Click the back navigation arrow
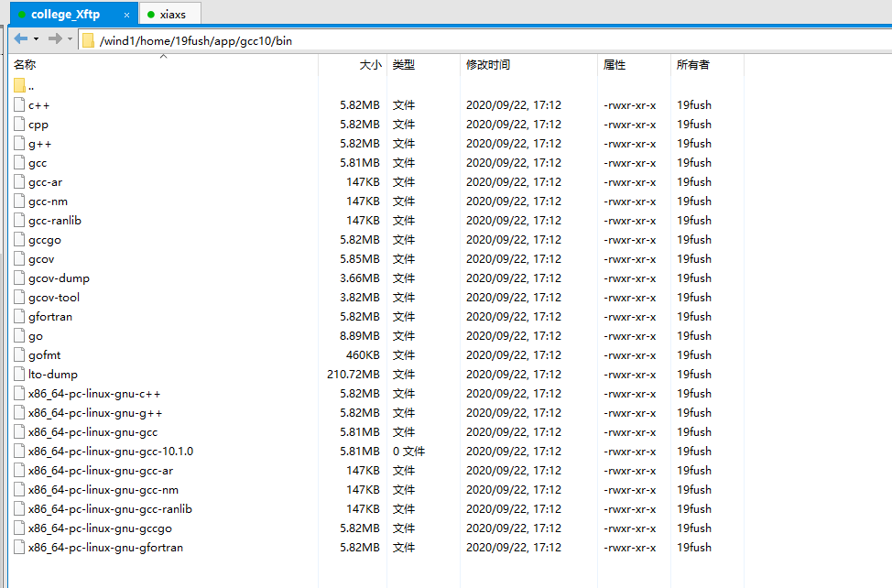This screenshot has width=892, height=588. [x=21, y=38]
